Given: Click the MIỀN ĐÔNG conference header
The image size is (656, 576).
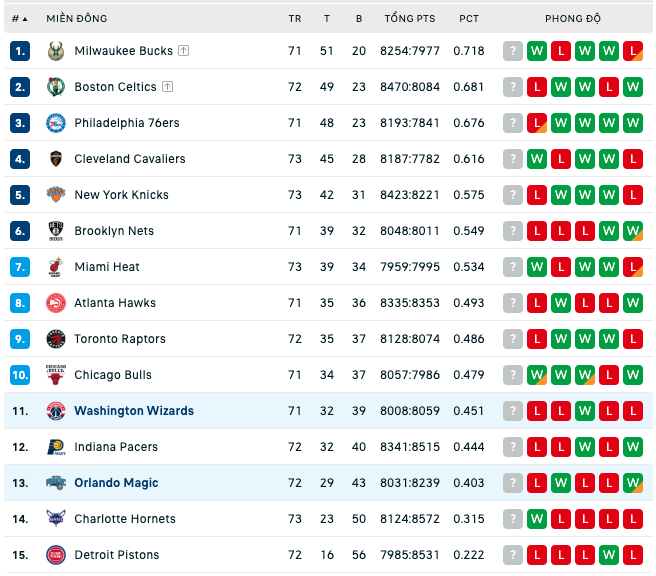Looking at the screenshot, I should coord(77,18).
